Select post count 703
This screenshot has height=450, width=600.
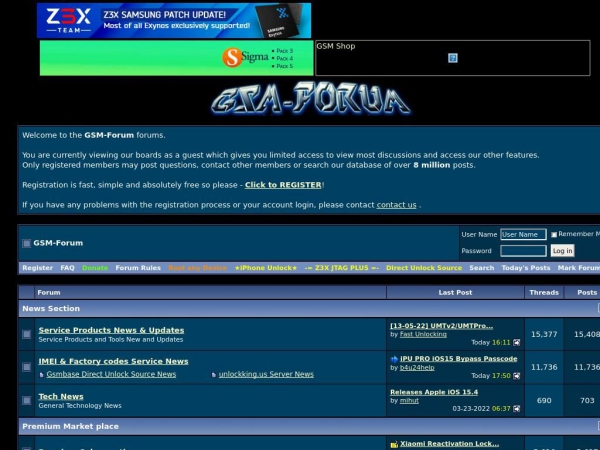(587, 400)
